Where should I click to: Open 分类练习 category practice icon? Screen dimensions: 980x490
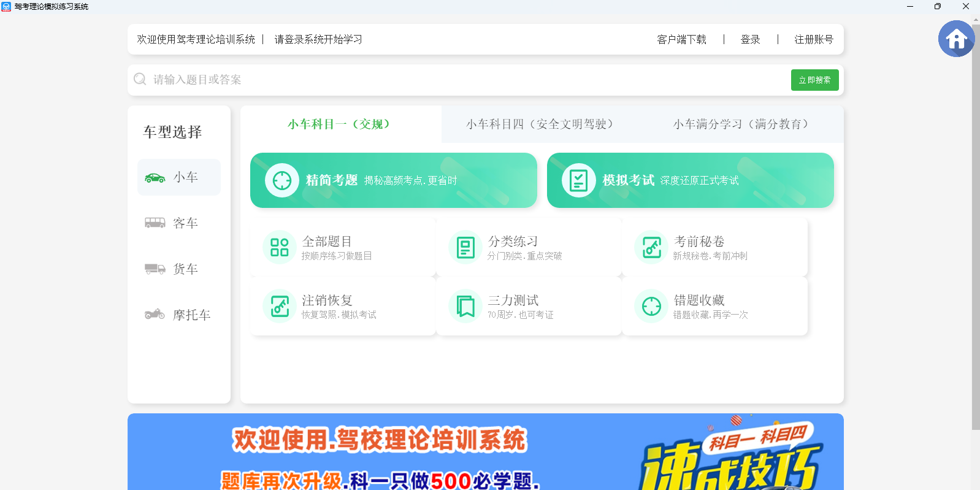pos(465,247)
